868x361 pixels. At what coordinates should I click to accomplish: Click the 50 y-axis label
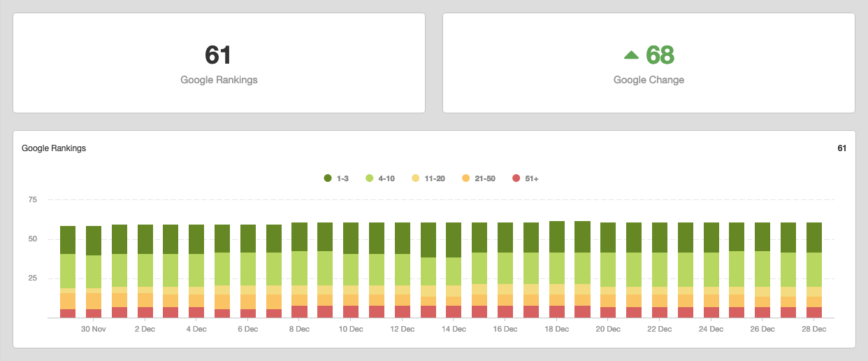coord(32,239)
